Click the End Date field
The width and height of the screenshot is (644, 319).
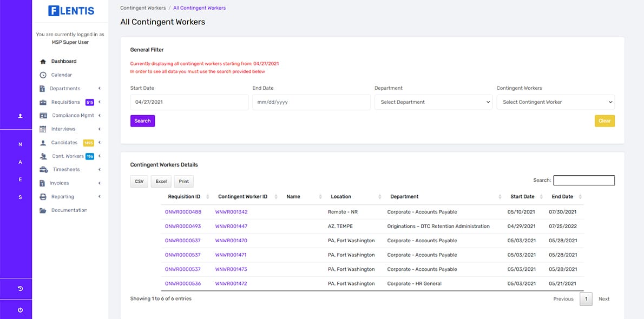pos(311,102)
